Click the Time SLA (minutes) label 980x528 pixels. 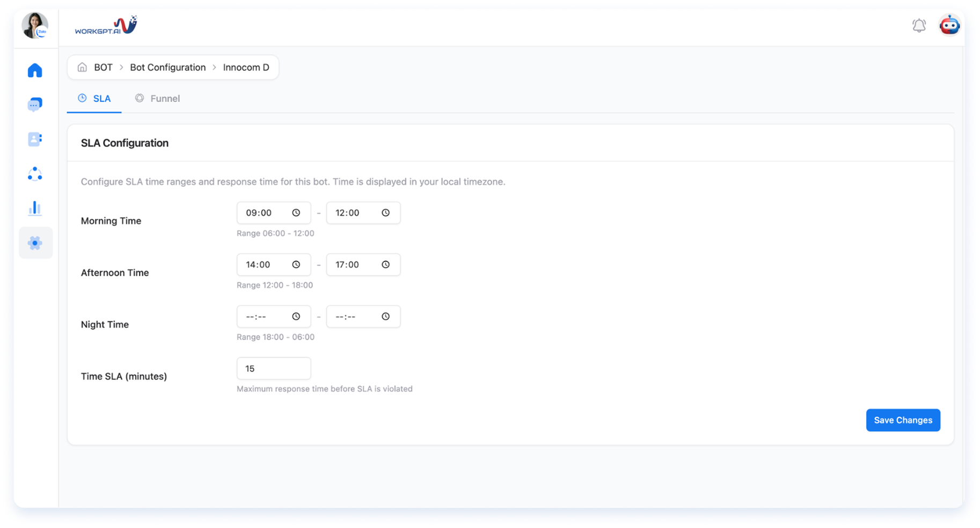click(124, 376)
